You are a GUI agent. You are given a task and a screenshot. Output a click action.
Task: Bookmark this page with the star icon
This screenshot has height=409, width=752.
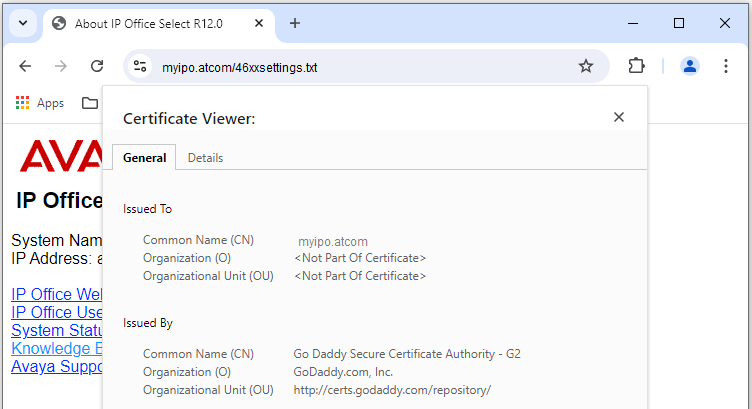click(x=586, y=66)
